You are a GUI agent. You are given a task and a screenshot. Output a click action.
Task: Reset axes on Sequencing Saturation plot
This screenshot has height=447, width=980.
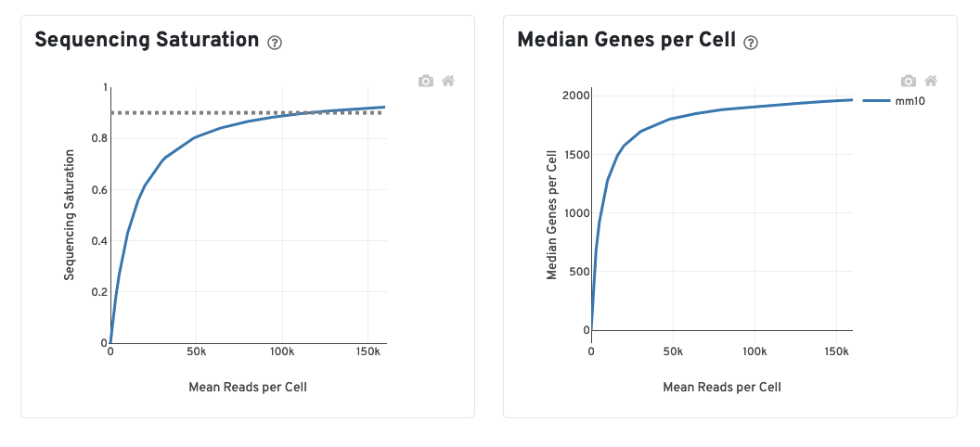(x=448, y=81)
